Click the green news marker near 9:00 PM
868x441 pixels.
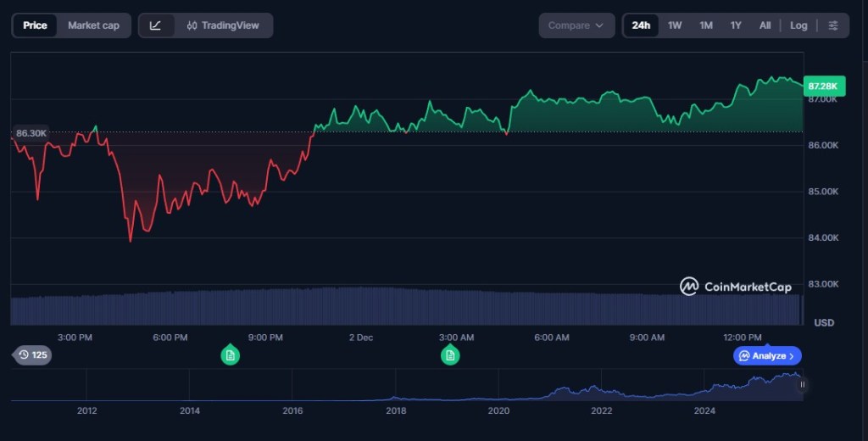coord(230,355)
